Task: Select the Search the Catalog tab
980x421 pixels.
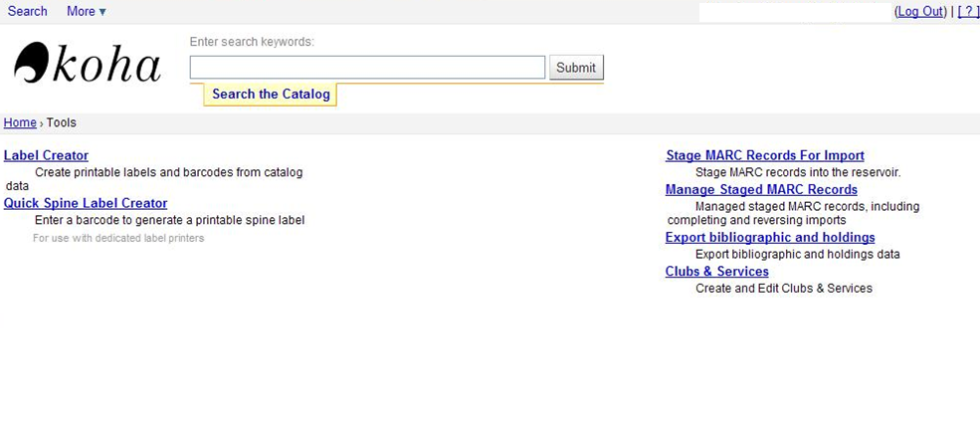Action: (271, 95)
